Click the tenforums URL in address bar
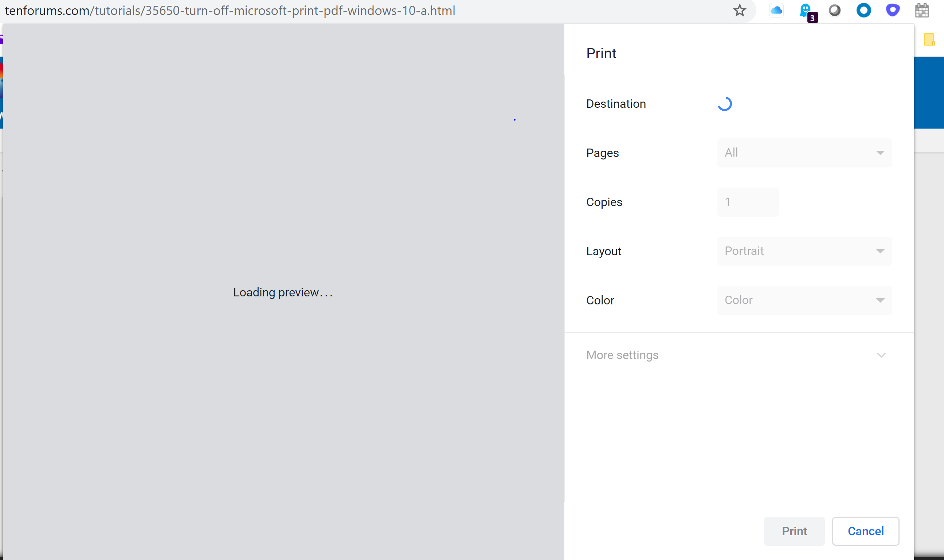The height and width of the screenshot is (560, 944). 230,11
